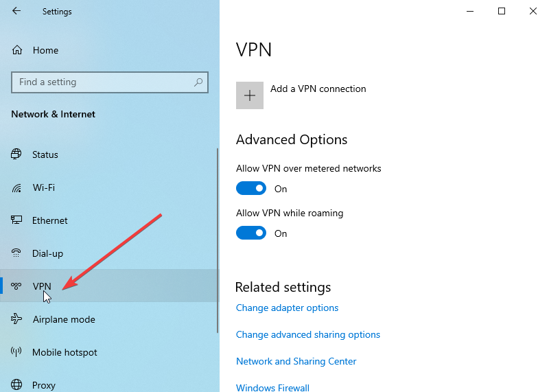Click the Ethernet monitor icon
The width and height of the screenshot is (549, 392).
(x=17, y=220)
